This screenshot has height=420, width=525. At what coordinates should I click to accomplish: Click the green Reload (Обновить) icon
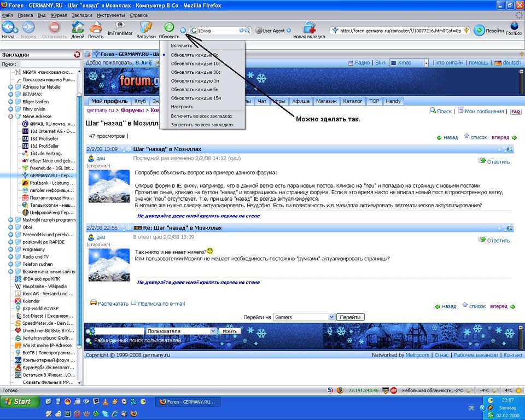pos(169,27)
